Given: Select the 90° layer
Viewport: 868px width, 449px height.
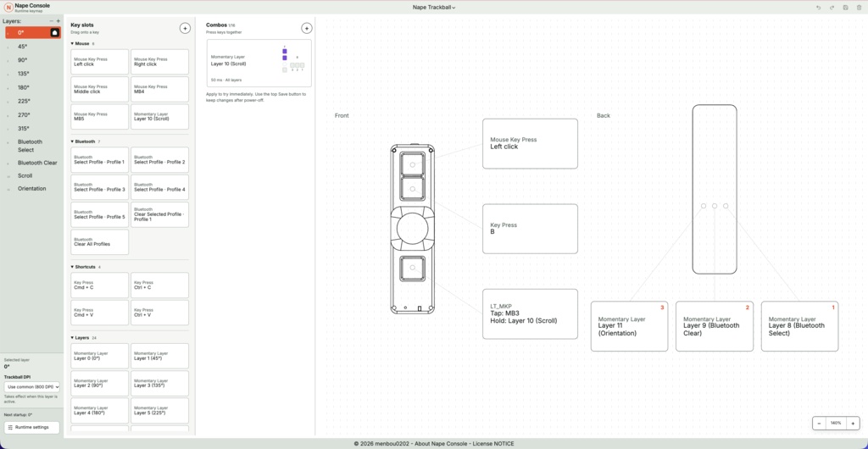Looking at the screenshot, I should click(31, 60).
